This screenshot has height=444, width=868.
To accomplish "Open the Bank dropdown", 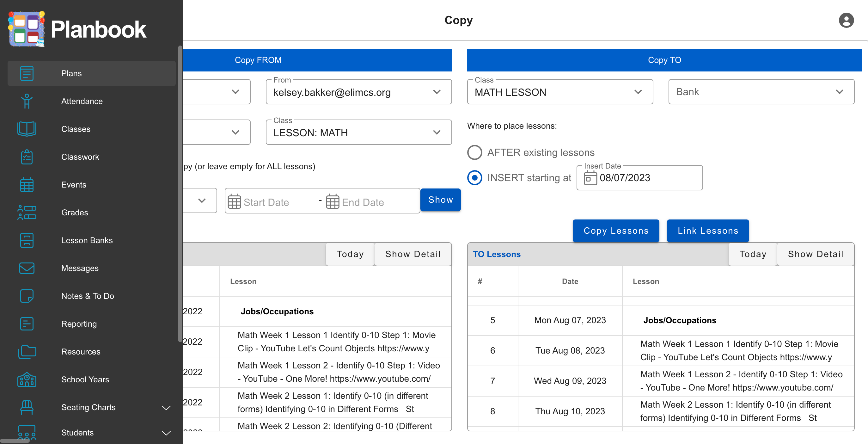I will 761,92.
